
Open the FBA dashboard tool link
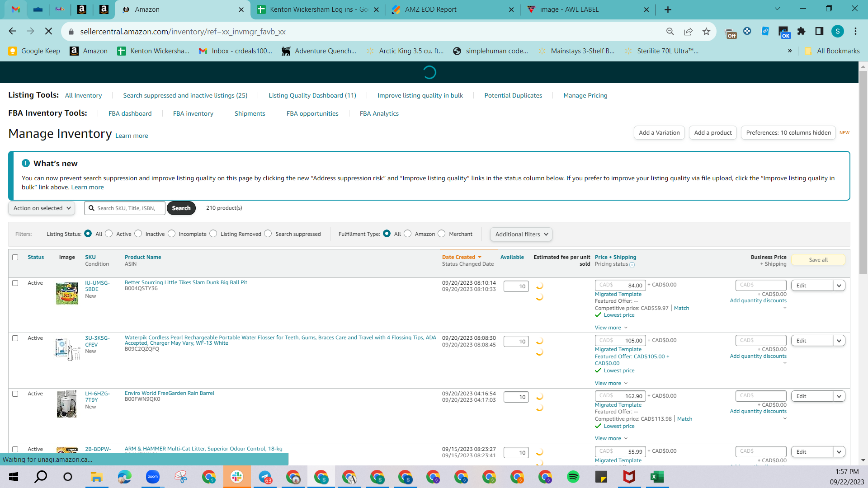(130, 113)
